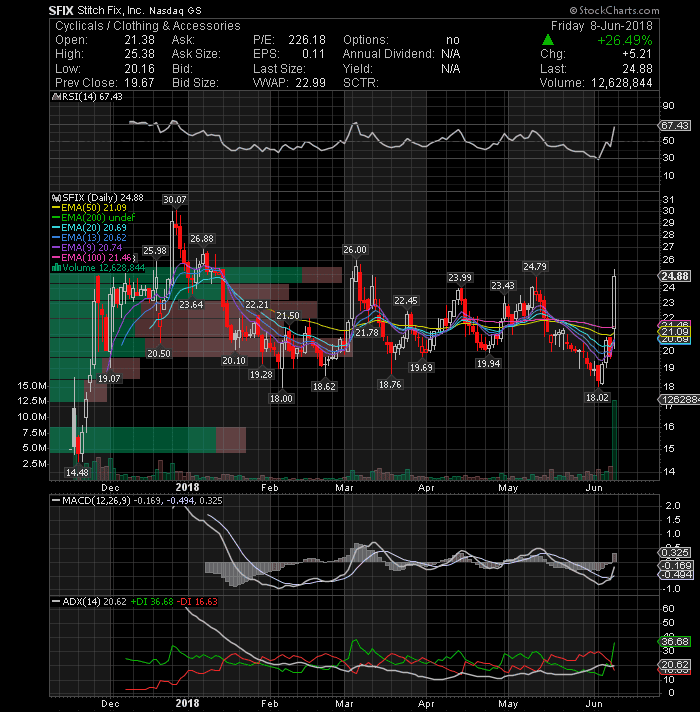Click the 19.07 price label
Screen dimensions: 700x712
coord(109,379)
